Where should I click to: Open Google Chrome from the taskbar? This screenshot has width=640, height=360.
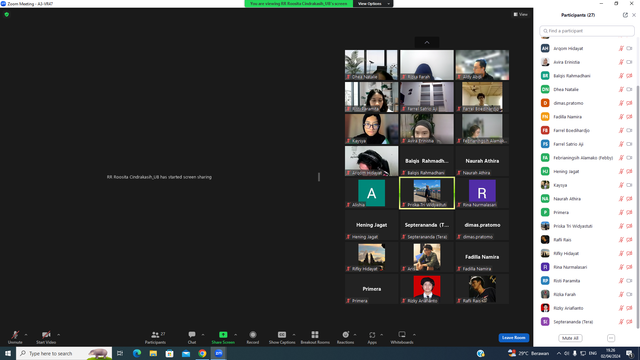pos(202,353)
